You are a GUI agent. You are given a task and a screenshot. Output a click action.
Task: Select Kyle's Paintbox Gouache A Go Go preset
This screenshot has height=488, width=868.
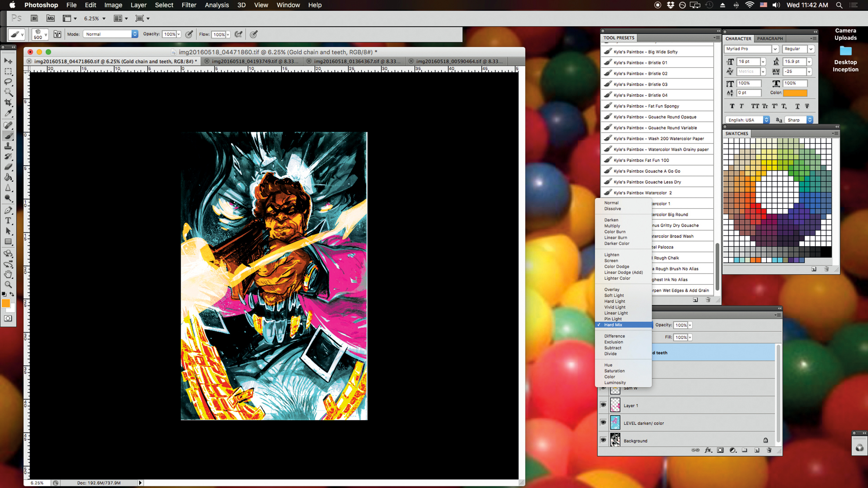[657, 171]
